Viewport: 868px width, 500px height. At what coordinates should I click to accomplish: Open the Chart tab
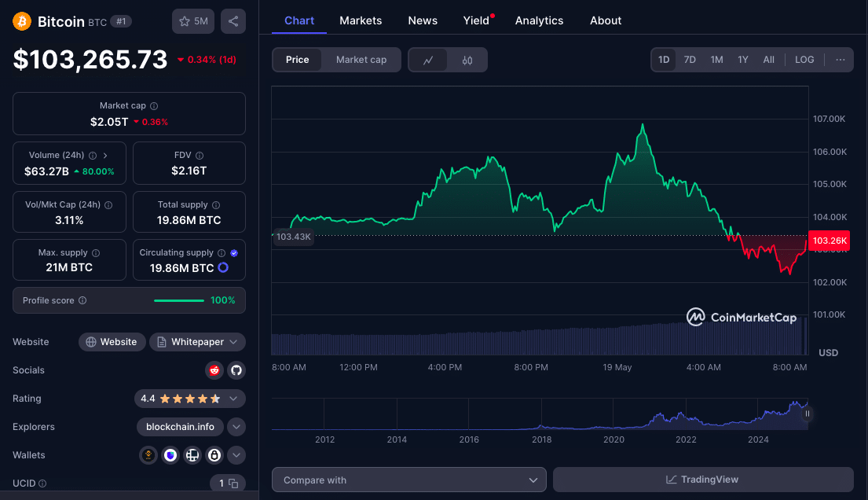pyautogui.click(x=299, y=20)
